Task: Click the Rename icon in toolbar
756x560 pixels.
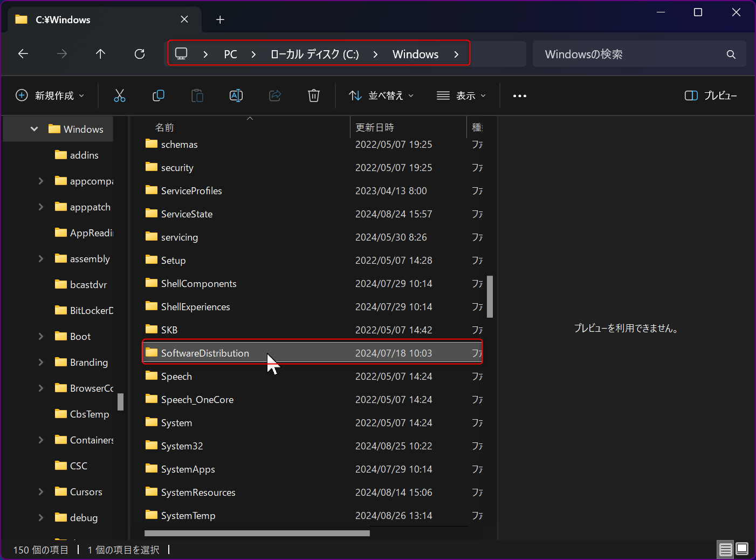Action: coord(236,95)
